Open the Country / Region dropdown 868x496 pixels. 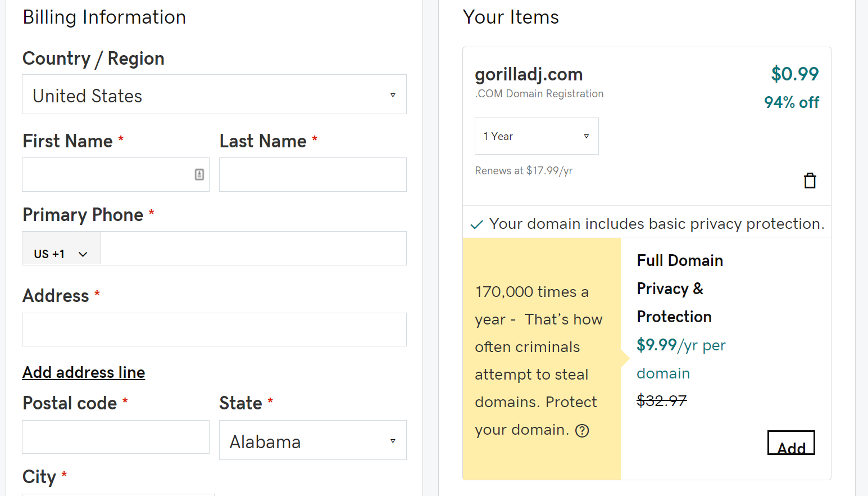tap(214, 94)
